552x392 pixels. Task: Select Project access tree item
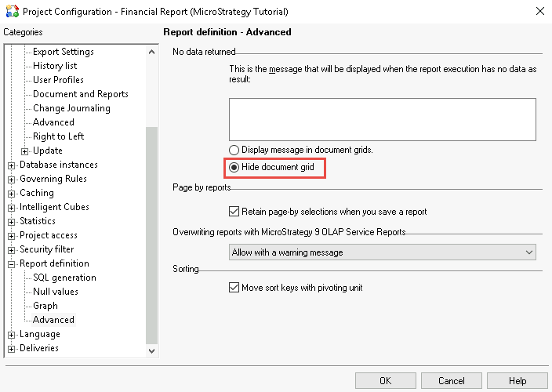pos(49,235)
